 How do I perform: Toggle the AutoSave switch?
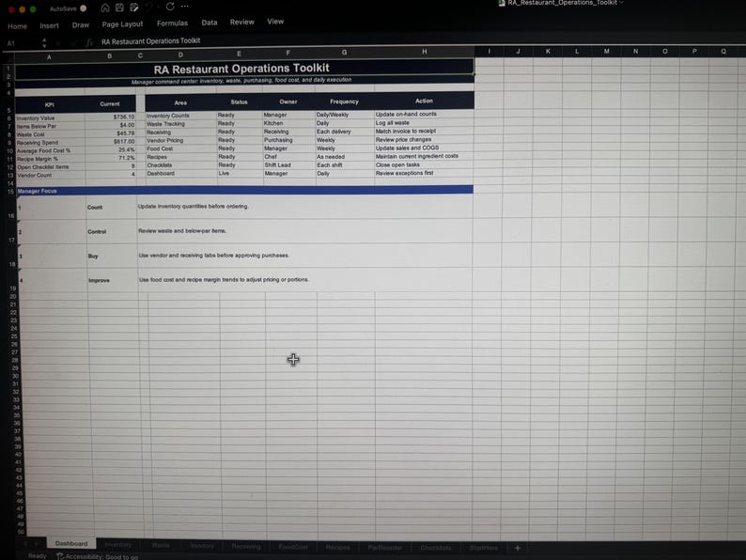pos(84,8)
